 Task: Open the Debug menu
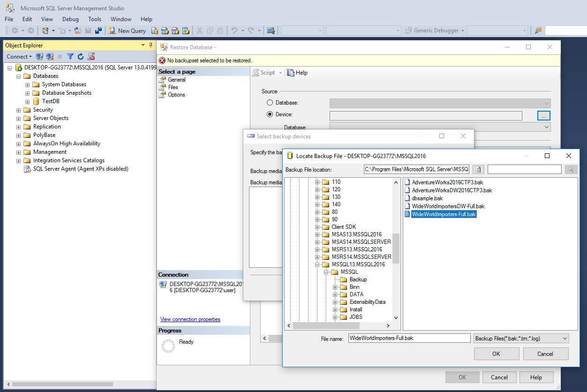(x=70, y=19)
